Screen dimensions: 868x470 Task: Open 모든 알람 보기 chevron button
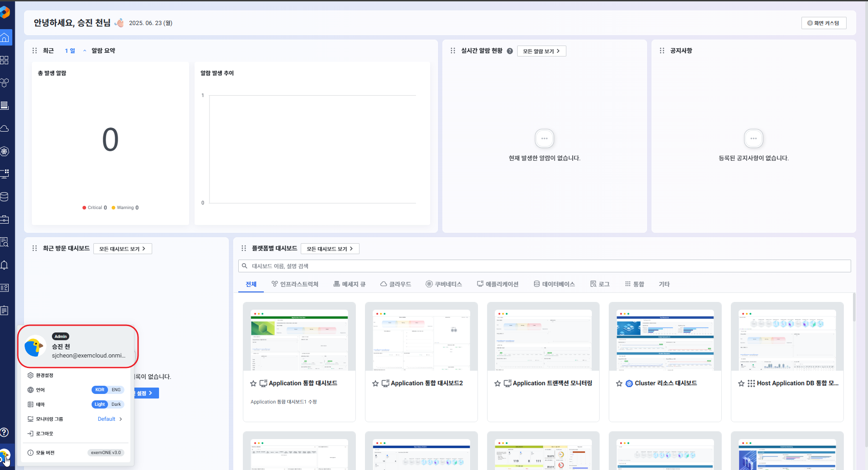[541, 51]
